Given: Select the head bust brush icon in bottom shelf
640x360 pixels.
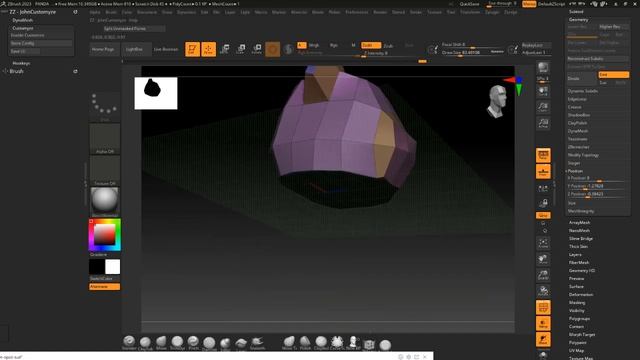Looking at the screenshot, I should pyautogui.click(x=353, y=343).
